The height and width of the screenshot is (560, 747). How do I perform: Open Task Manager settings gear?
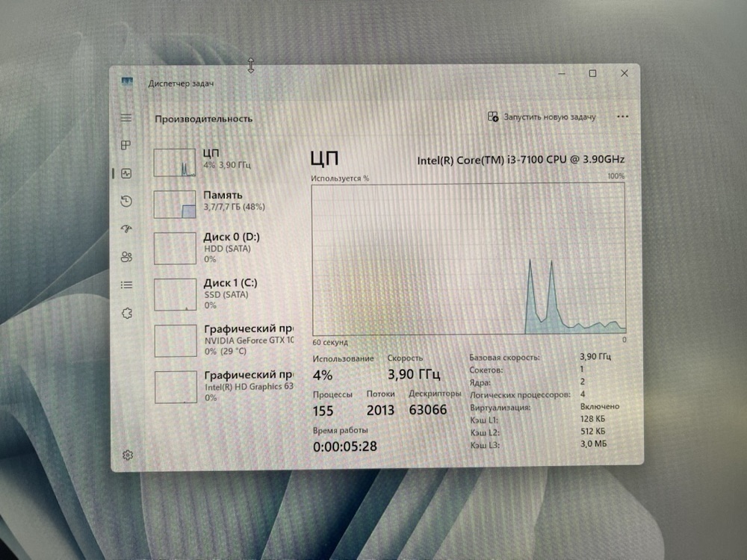click(128, 455)
